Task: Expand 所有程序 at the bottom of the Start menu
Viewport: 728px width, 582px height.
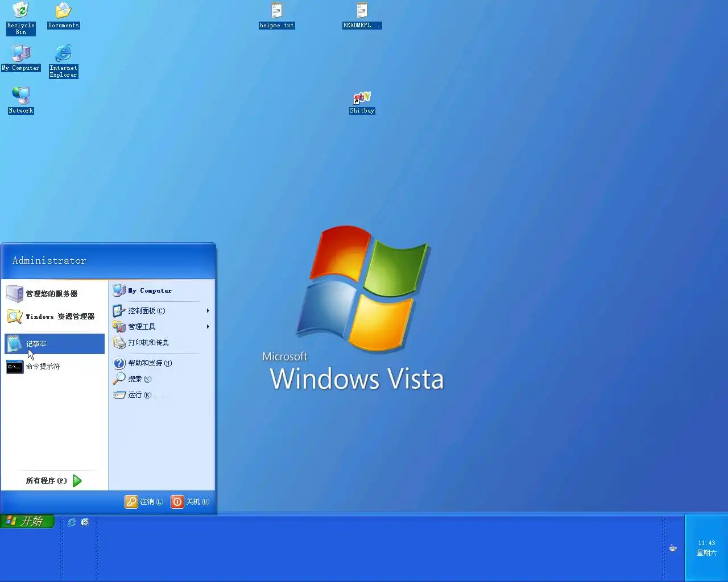Action: (55, 481)
